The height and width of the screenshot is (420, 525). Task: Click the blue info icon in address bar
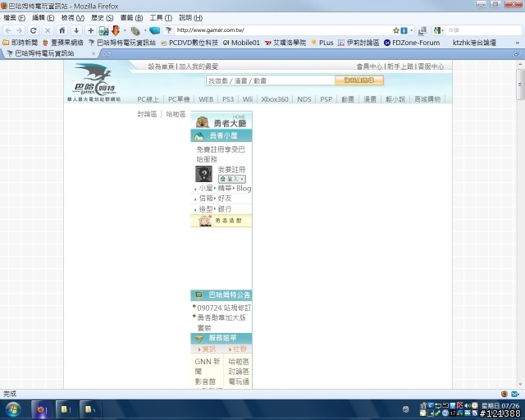click(x=404, y=30)
